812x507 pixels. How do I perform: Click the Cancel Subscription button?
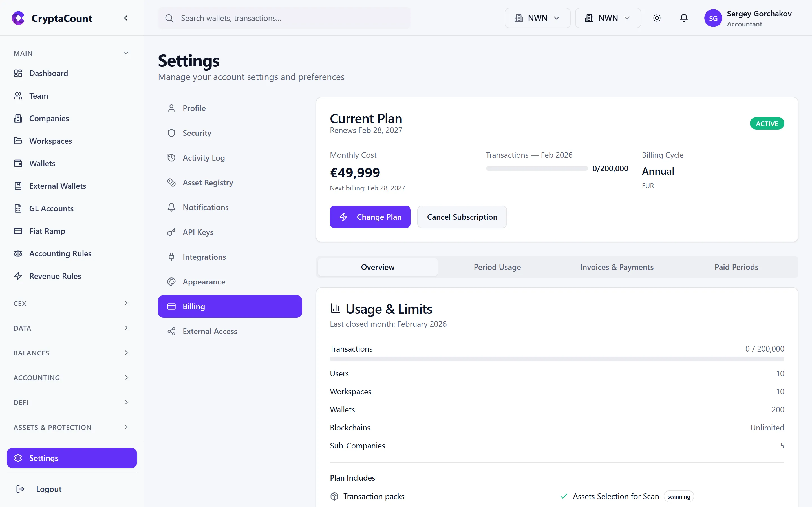point(462,217)
